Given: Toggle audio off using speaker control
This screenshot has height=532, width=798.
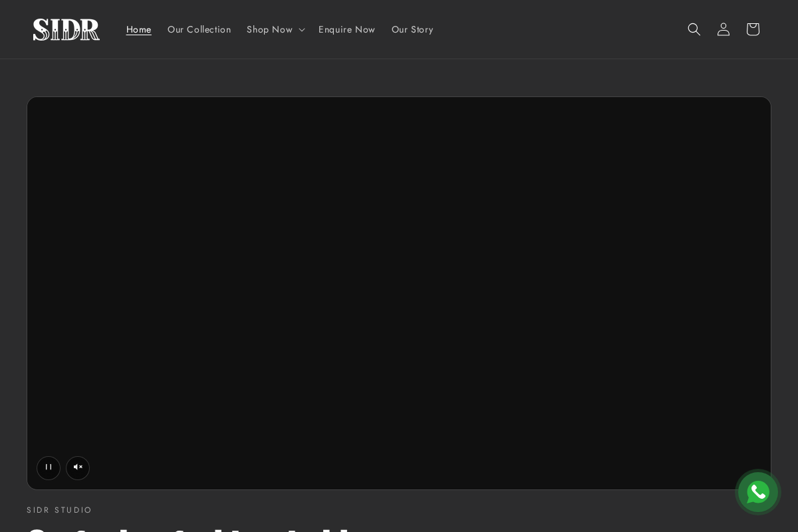Looking at the screenshot, I should [78, 468].
